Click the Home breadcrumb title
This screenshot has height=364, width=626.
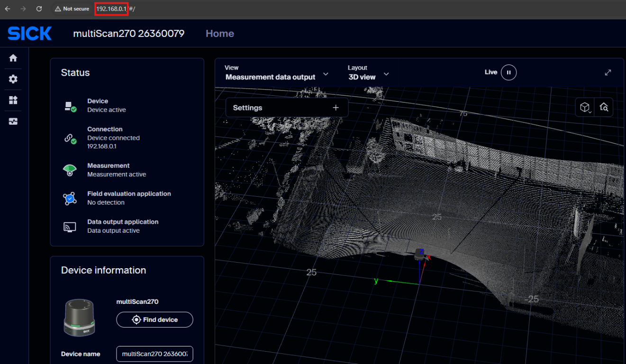[x=220, y=34]
